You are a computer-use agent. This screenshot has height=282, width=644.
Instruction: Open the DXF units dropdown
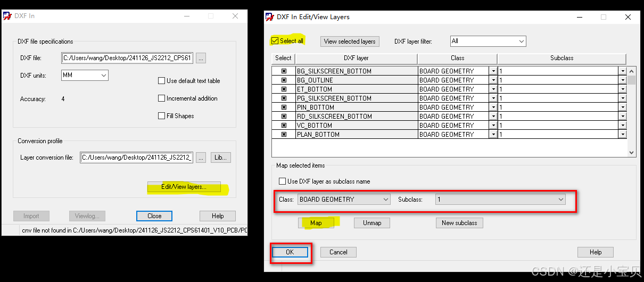coord(85,76)
